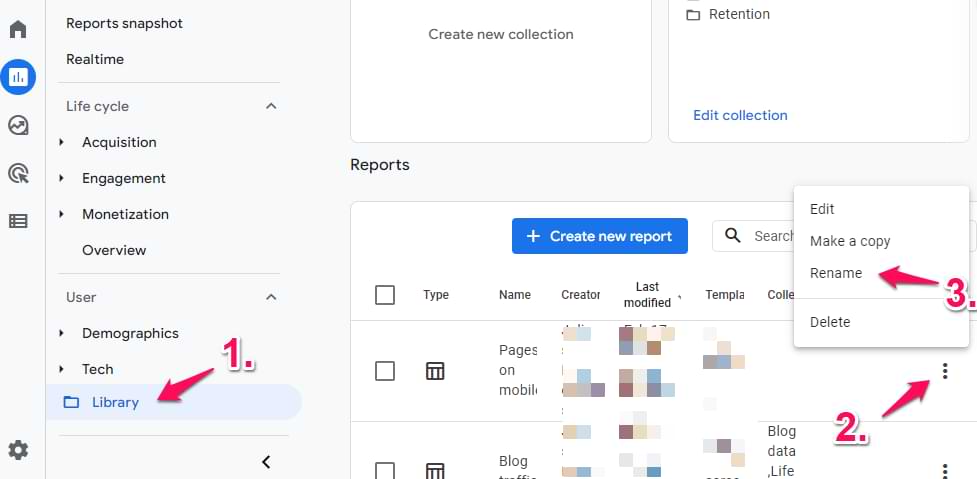Tick the select-all checkbox in table header

point(385,295)
